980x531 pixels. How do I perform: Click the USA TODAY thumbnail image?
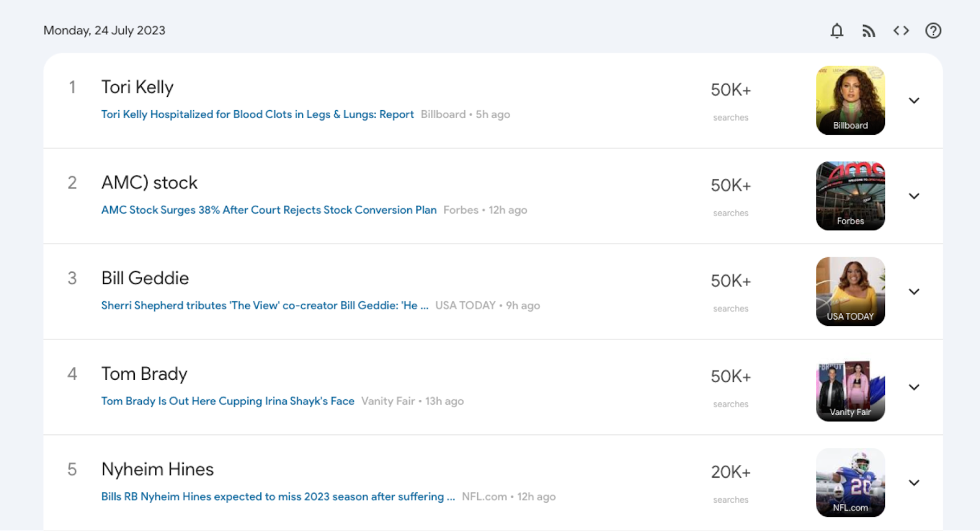point(850,292)
